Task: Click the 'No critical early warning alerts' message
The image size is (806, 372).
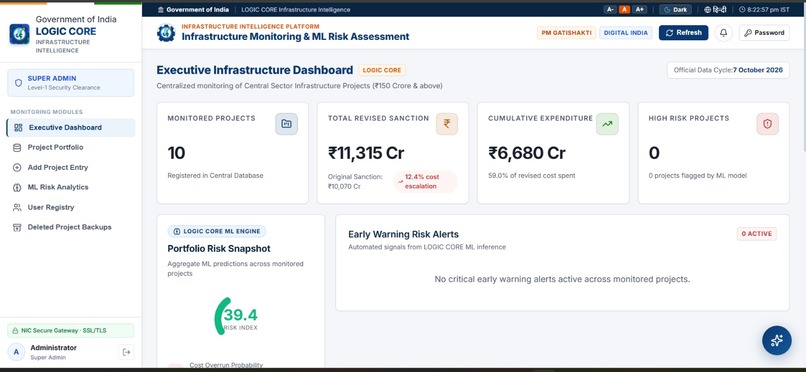Action: coord(562,280)
